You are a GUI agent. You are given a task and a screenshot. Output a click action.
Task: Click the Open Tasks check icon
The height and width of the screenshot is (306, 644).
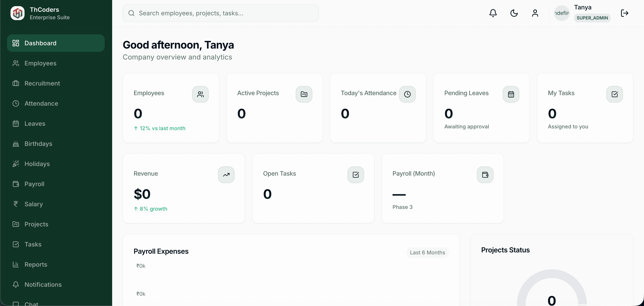coord(356,175)
